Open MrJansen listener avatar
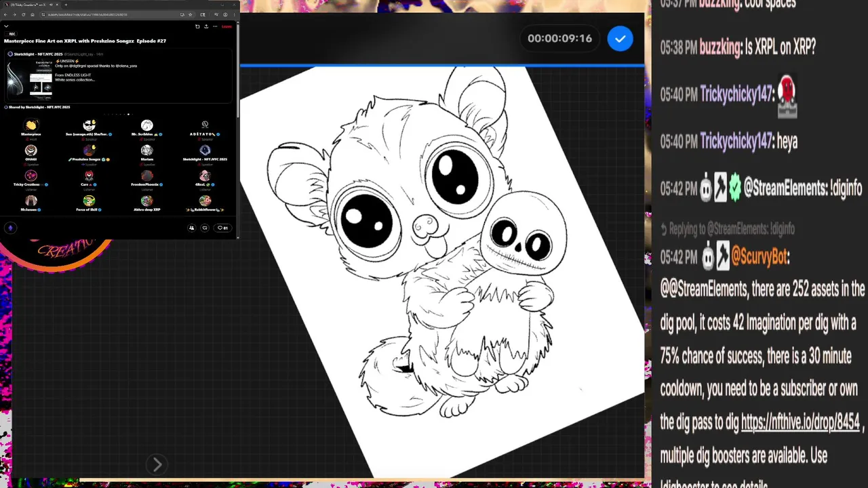Screen dimensions: 868x488 [x=31, y=201]
